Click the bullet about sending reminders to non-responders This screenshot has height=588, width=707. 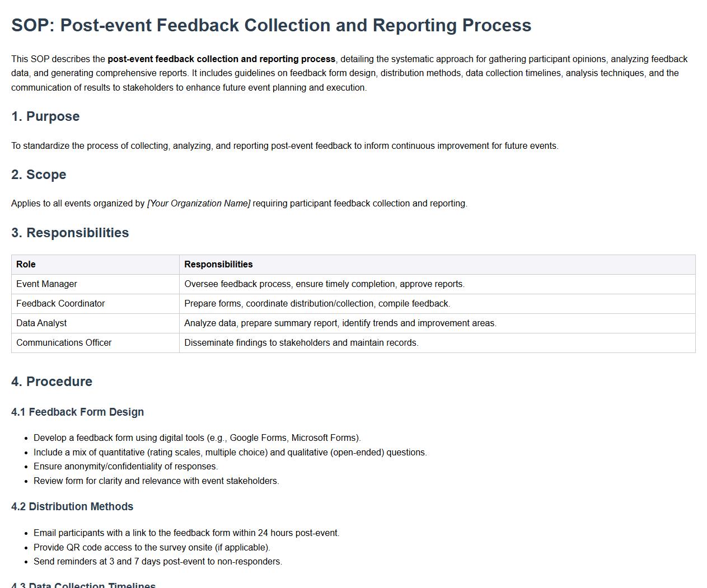(157, 562)
